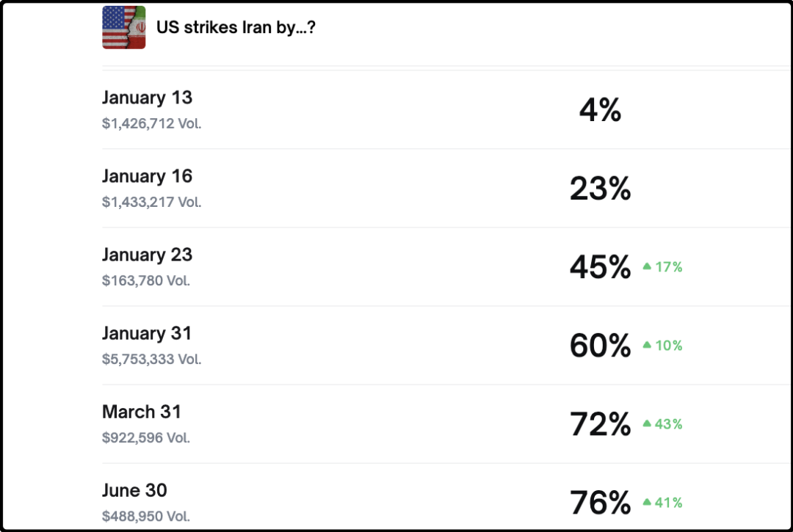Open the June 30 outcome
Screen dimensions: 793x532
pos(134,490)
